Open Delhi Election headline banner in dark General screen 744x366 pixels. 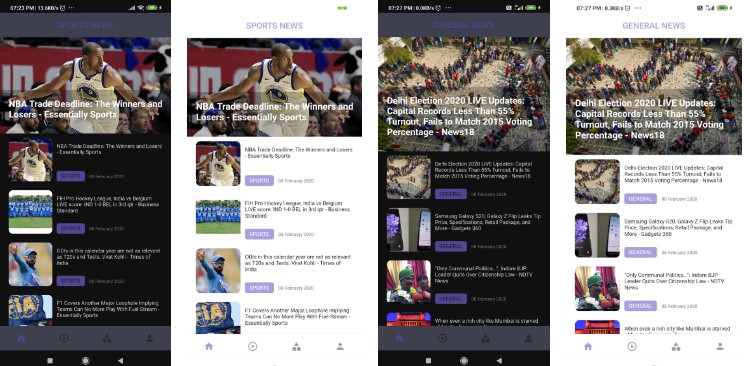coord(464,94)
